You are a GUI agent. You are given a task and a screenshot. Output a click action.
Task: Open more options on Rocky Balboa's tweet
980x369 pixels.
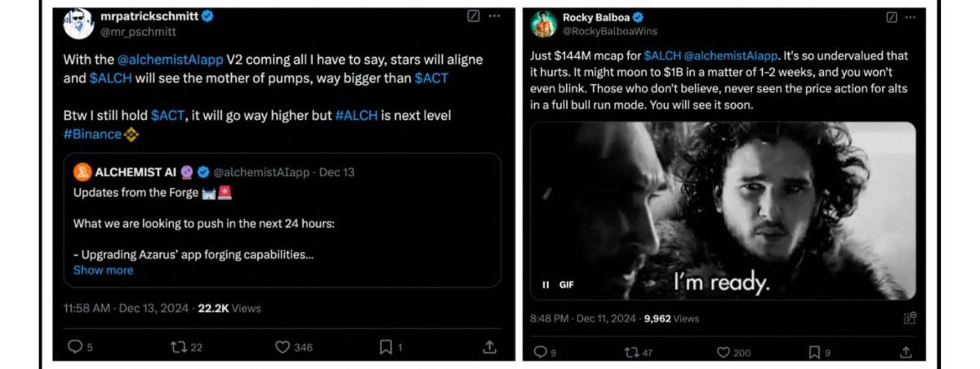coord(911,17)
